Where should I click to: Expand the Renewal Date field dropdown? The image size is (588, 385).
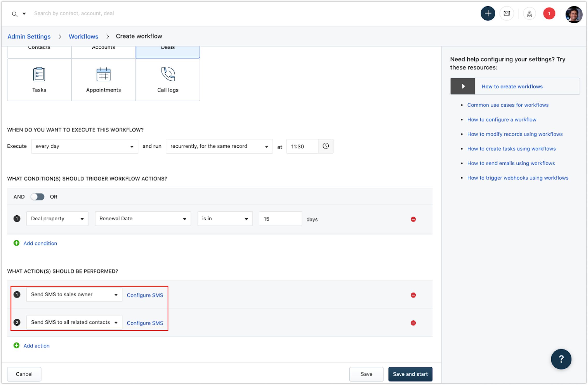[143, 219]
